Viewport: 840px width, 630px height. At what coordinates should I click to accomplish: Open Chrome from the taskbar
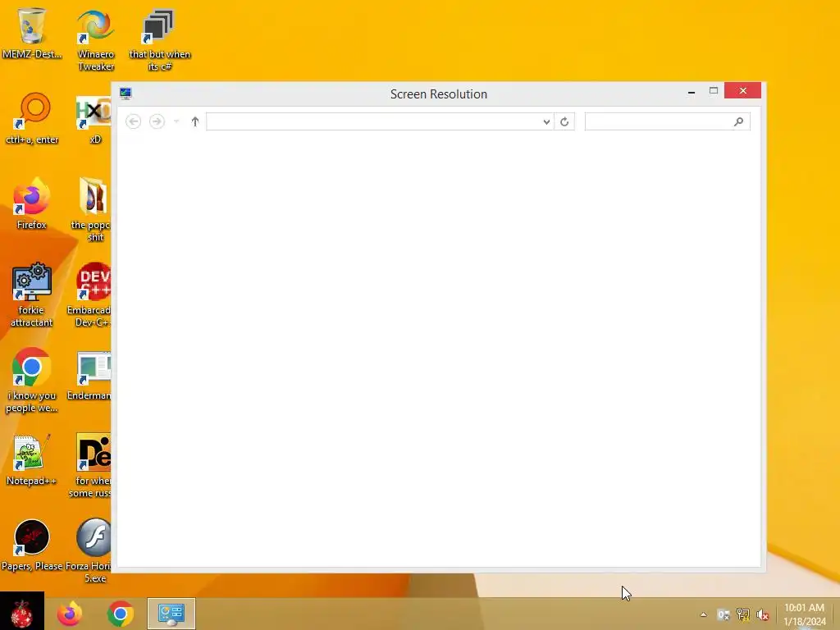pos(120,614)
